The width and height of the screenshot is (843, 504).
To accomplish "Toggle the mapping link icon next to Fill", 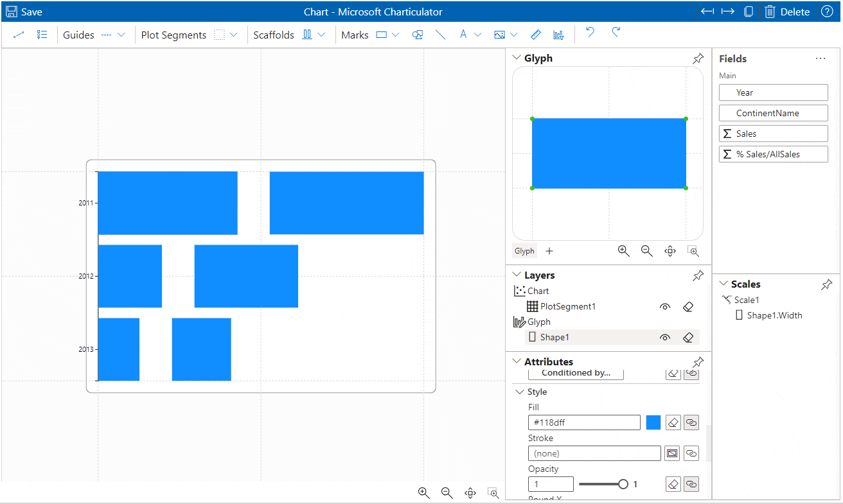I will click(691, 422).
